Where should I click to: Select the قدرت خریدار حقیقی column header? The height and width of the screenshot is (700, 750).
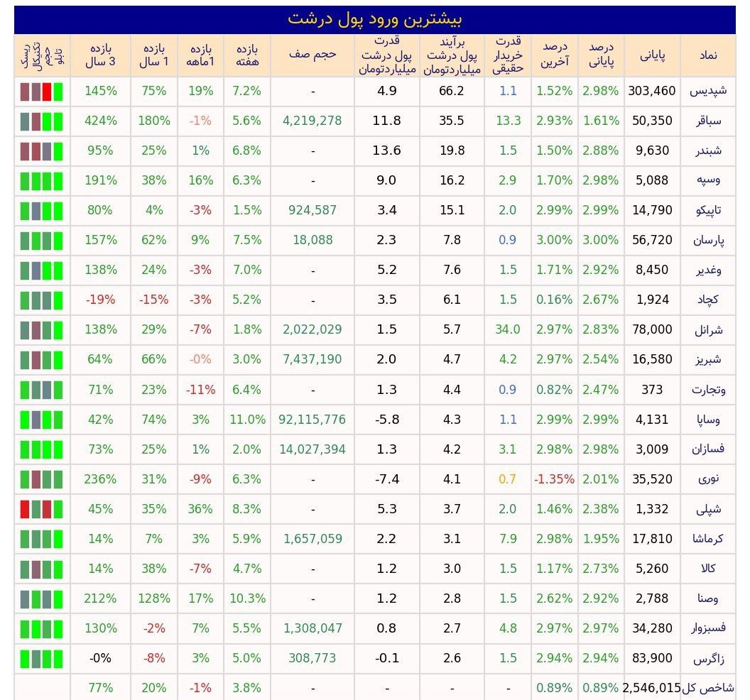click(508, 55)
